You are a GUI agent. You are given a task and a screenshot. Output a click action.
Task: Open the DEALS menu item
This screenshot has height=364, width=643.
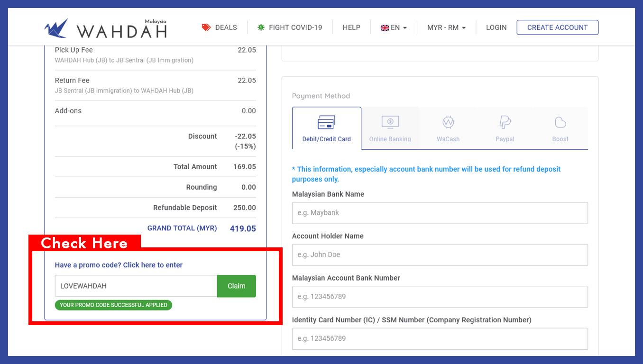219,27
